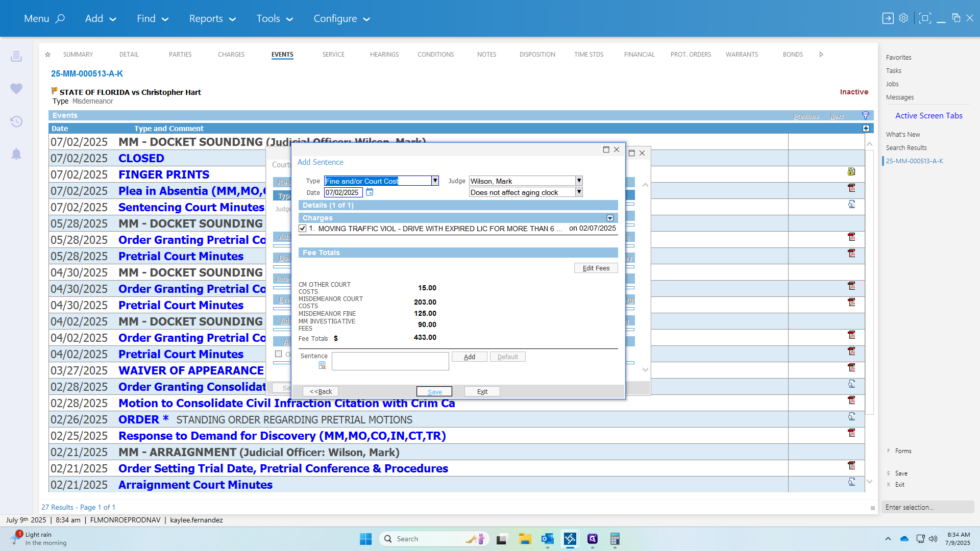Open the favorites heart in left sidebar
Image resolution: width=980 pixels, height=551 pixels.
click(x=16, y=88)
